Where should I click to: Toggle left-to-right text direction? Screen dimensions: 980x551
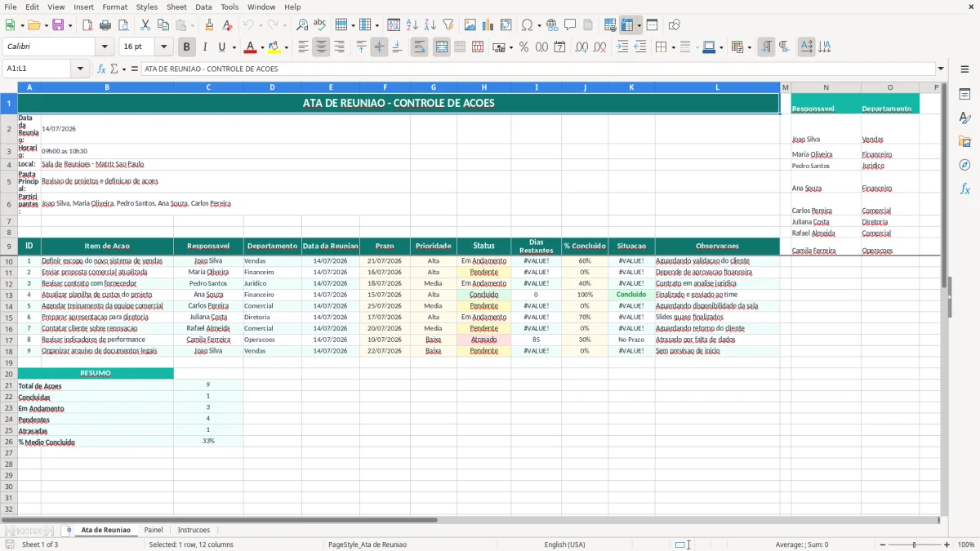pos(766,47)
